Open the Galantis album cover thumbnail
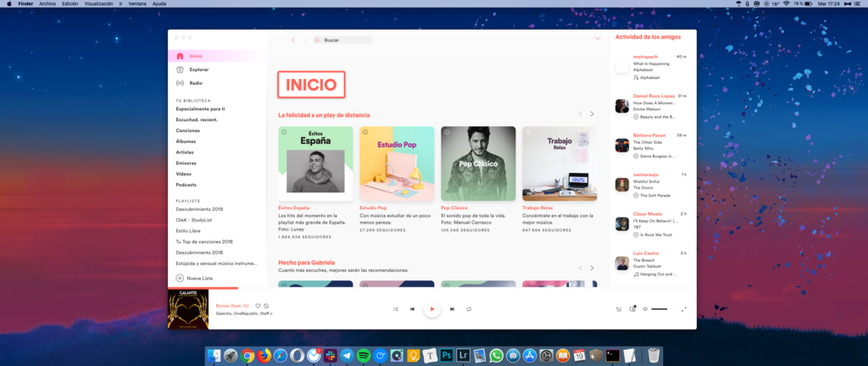868x366 pixels. (188, 309)
